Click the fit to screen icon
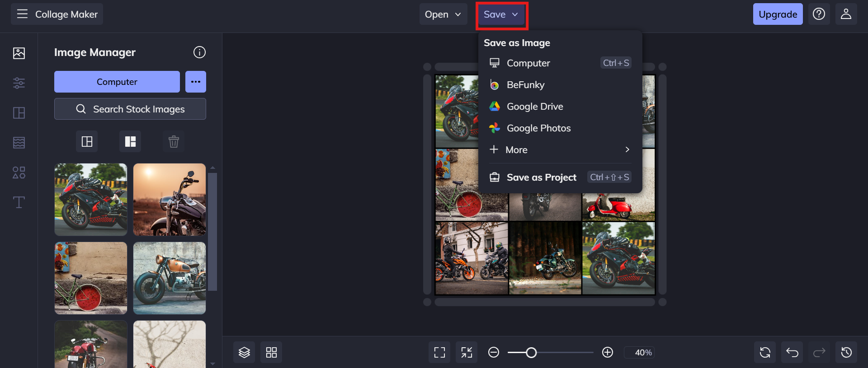The width and height of the screenshot is (868, 368). [439, 352]
